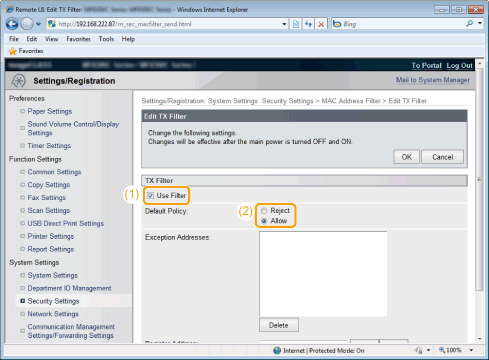Open the Favorites menu
This screenshot has width=489, height=360.
[78, 39]
